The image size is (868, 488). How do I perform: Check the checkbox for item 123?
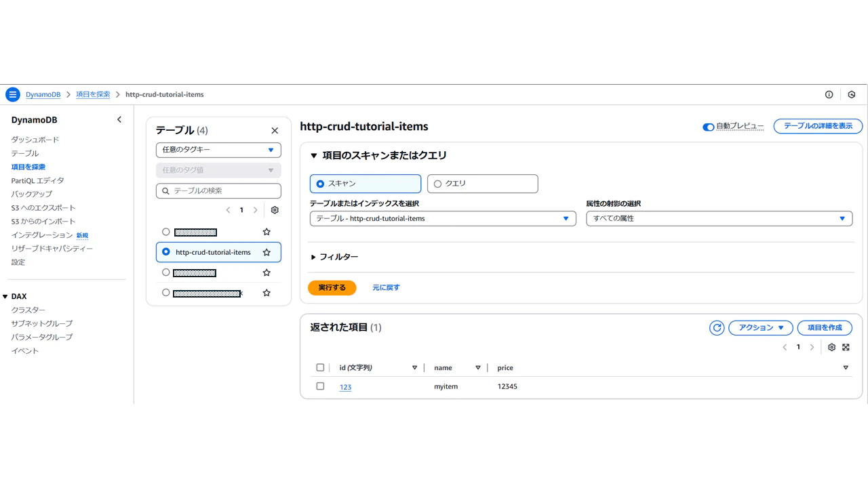(320, 386)
